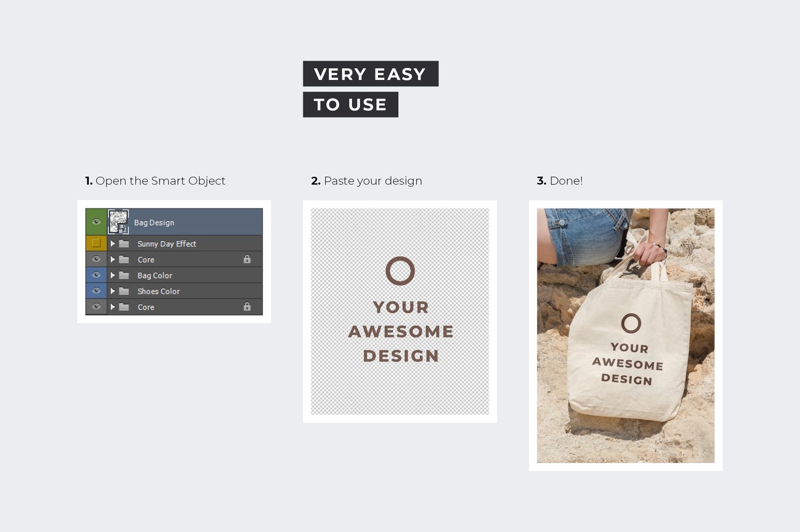
Task: Click the lock icon on bottom Core group
Action: (x=247, y=306)
